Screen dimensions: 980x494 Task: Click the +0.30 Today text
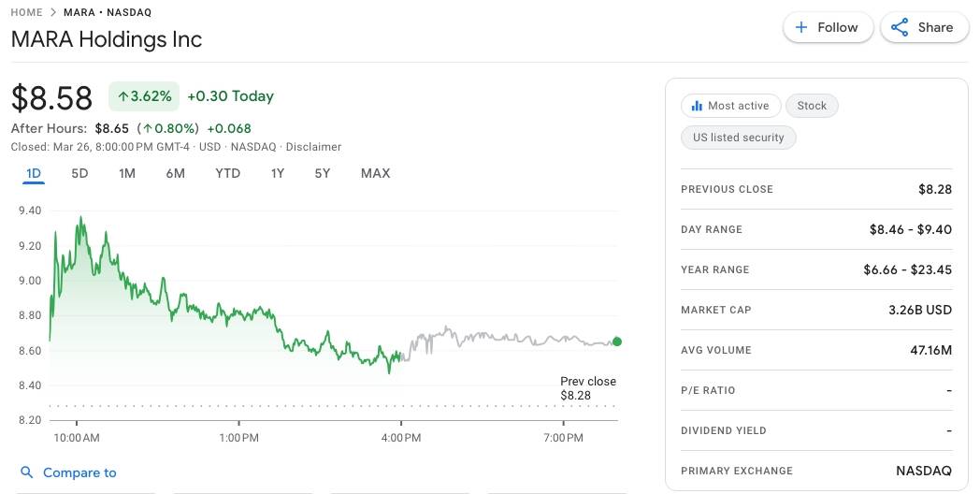click(x=231, y=96)
